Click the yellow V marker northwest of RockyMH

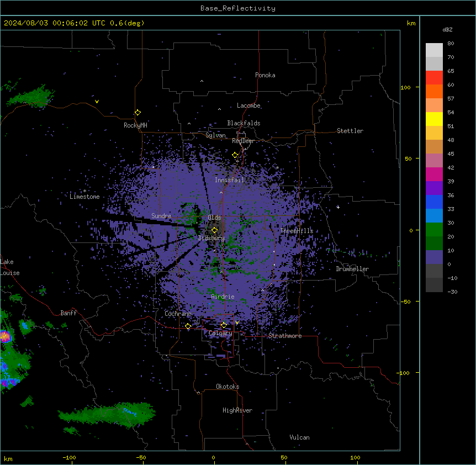click(97, 102)
